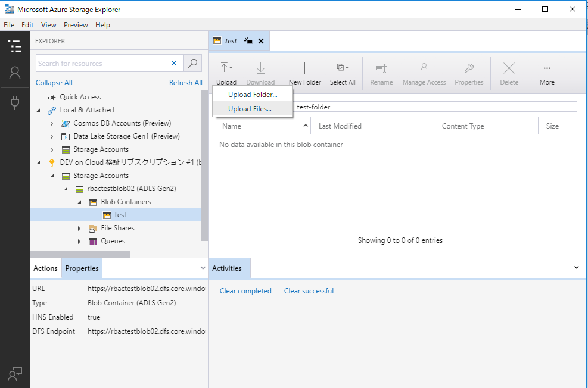Image resolution: width=588 pixels, height=388 pixels.
Task: Collapse the Blob Containers arrow
Action: pos(79,202)
